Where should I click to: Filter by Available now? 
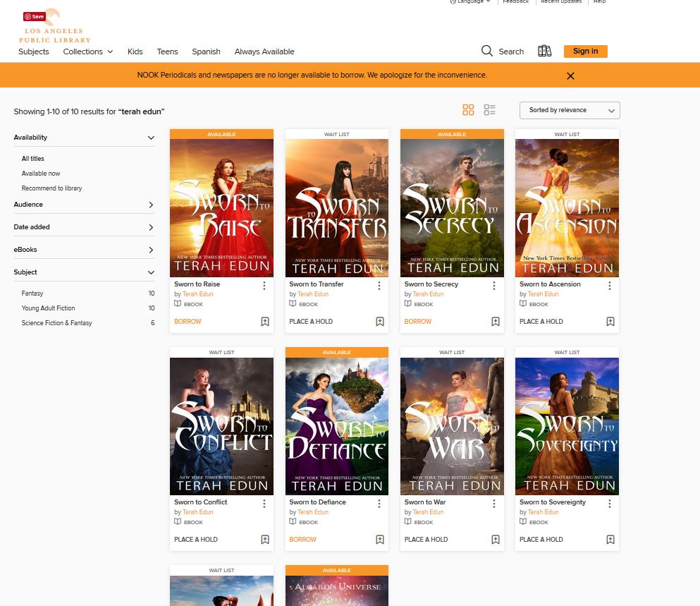point(41,174)
